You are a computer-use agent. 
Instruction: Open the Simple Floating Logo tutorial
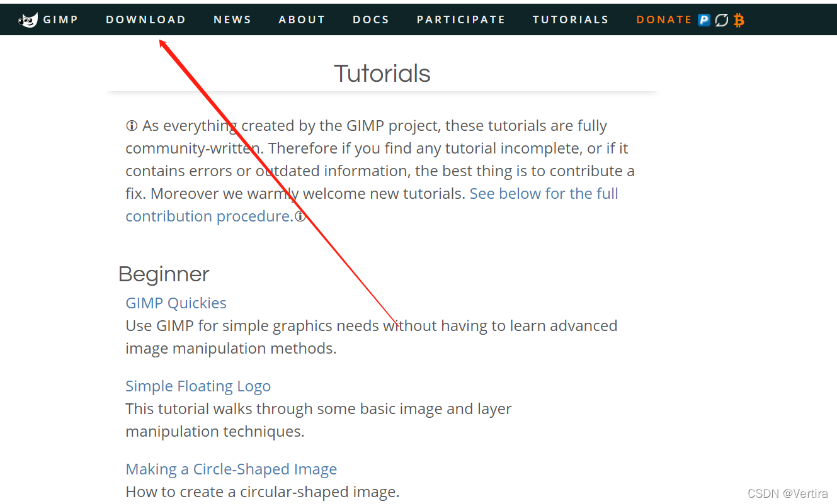198,386
